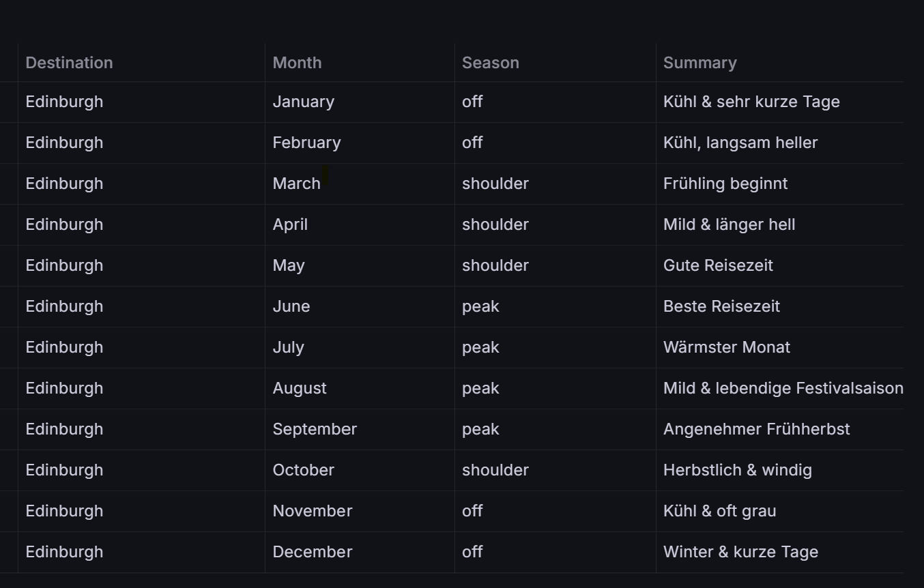Screen dimensions: 924x588
Task: Click the February month cell
Action: [x=306, y=143]
